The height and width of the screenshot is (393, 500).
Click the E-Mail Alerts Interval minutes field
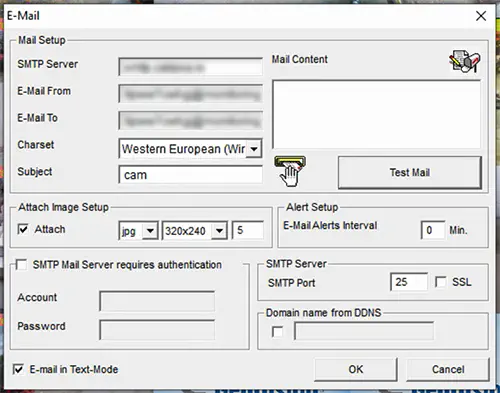pos(433,230)
